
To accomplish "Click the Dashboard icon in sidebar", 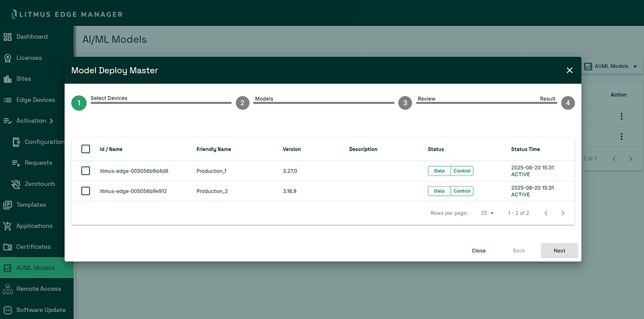I will (8, 37).
